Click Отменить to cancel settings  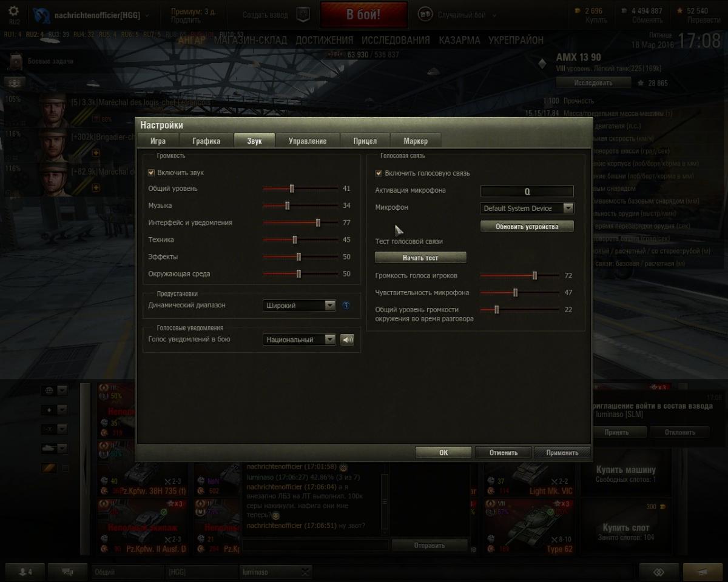pos(504,452)
